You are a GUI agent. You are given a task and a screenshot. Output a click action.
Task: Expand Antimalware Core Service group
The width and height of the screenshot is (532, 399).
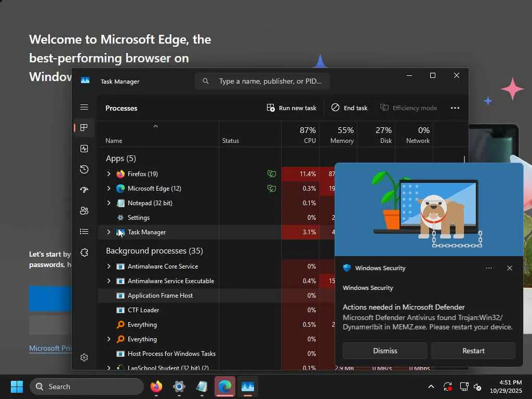[109, 267]
